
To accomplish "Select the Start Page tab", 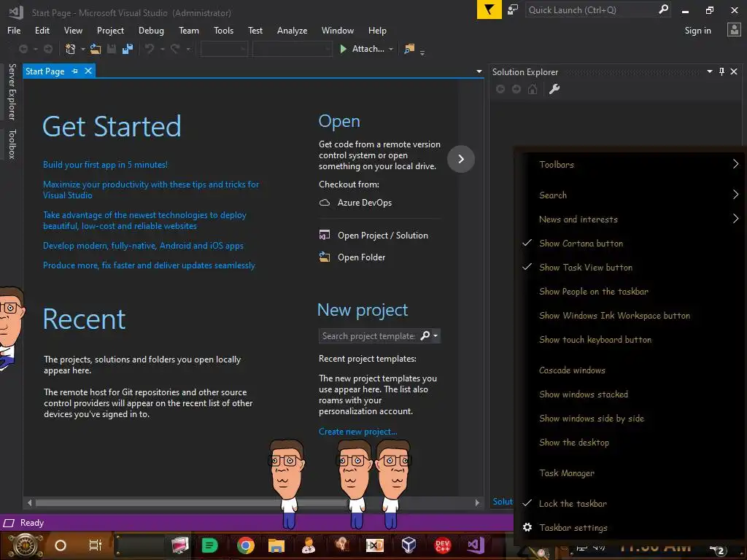I will pos(44,71).
